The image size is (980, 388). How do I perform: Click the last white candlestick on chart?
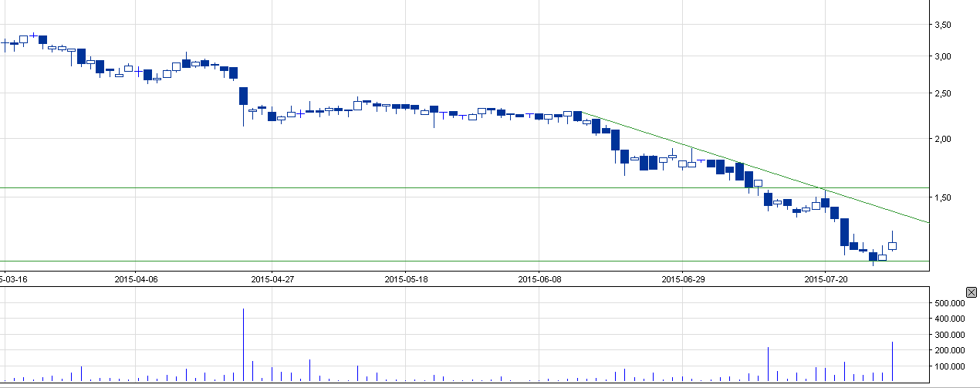click(x=892, y=246)
